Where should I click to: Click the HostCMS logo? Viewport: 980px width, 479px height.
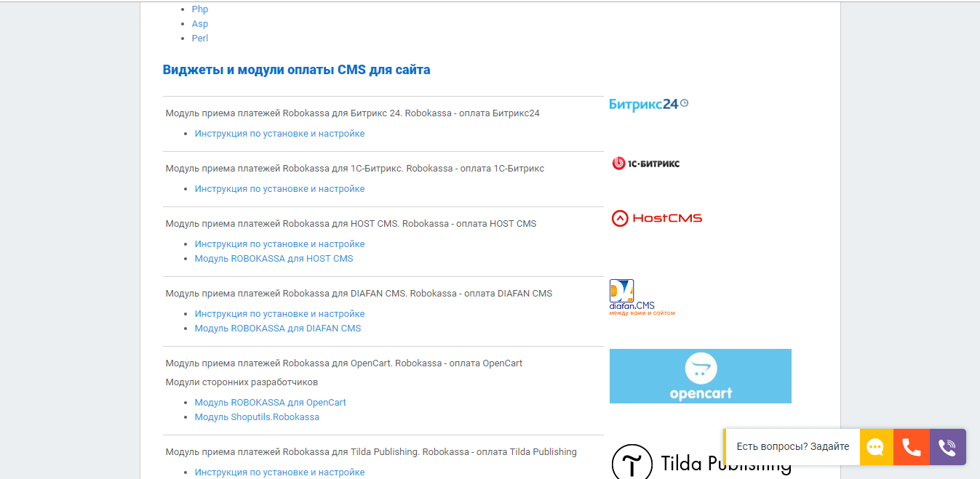pyautogui.click(x=656, y=218)
